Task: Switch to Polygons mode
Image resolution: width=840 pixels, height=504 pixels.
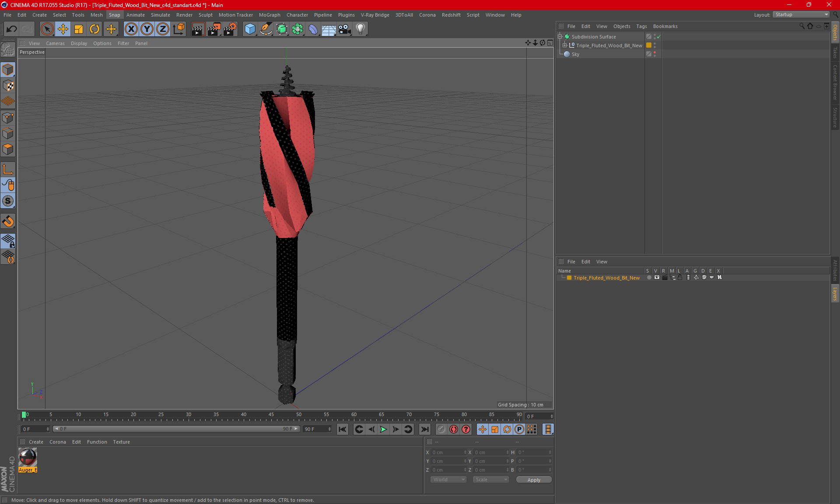Action: coord(8,149)
